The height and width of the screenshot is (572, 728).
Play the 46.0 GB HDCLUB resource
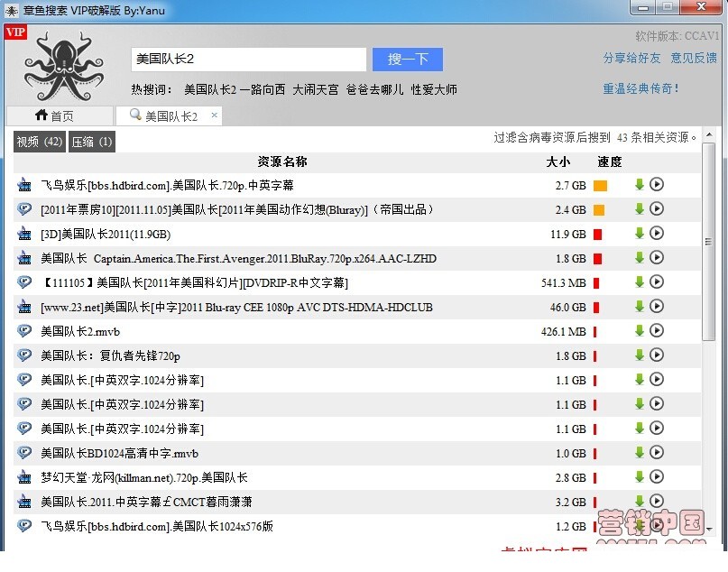[x=657, y=307]
